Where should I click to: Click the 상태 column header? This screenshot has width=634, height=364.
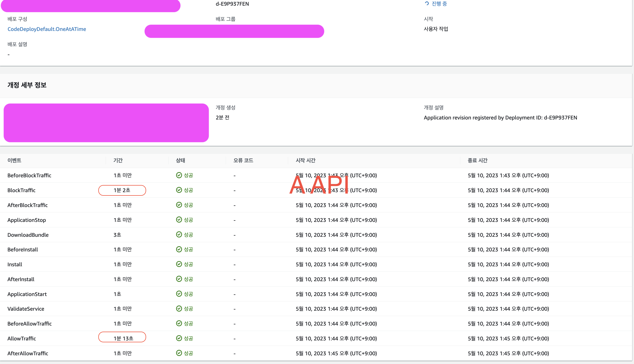[x=180, y=161]
